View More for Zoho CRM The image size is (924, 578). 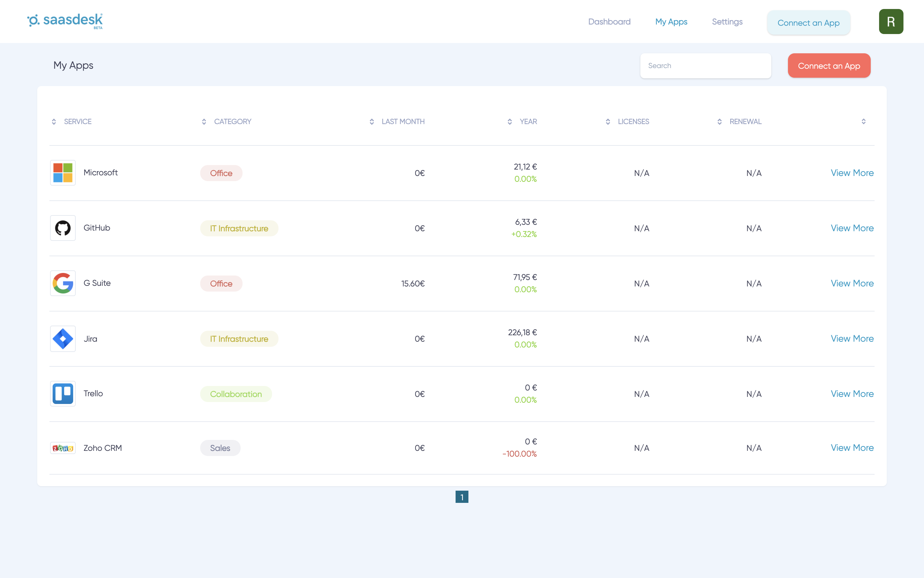pos(852,448)
